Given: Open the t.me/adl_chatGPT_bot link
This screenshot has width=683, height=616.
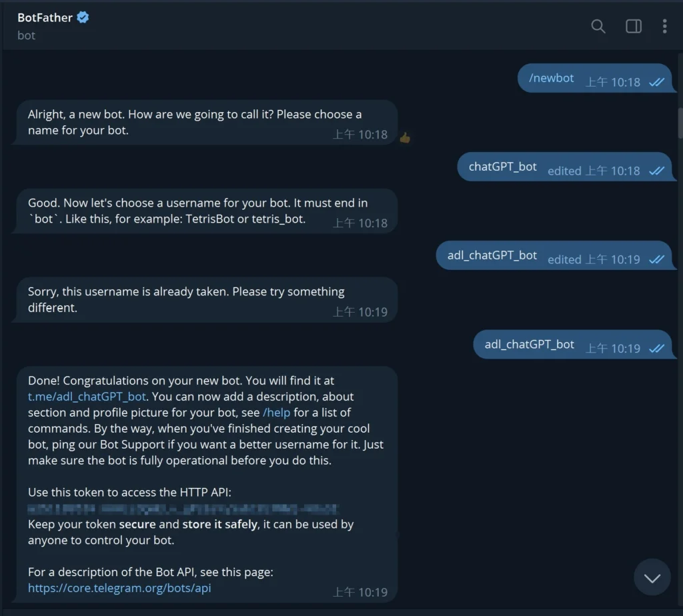Looking at the screenshot, I should point(87,397).
